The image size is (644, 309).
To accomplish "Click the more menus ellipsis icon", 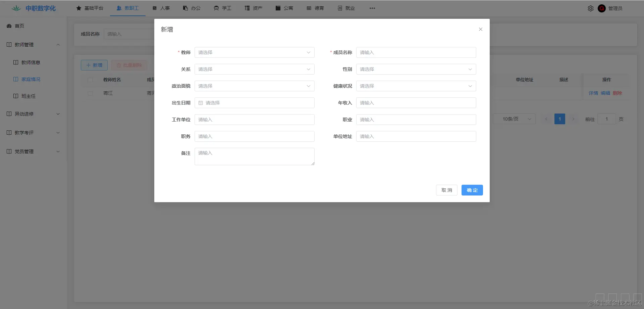I will pyautogui.click(x=372, y=8).
